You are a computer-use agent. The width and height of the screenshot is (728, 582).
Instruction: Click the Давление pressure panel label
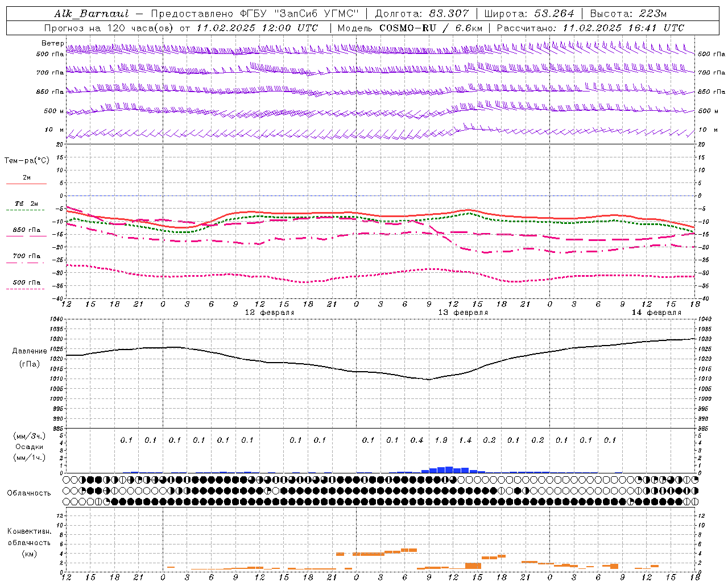pos(30,351)
